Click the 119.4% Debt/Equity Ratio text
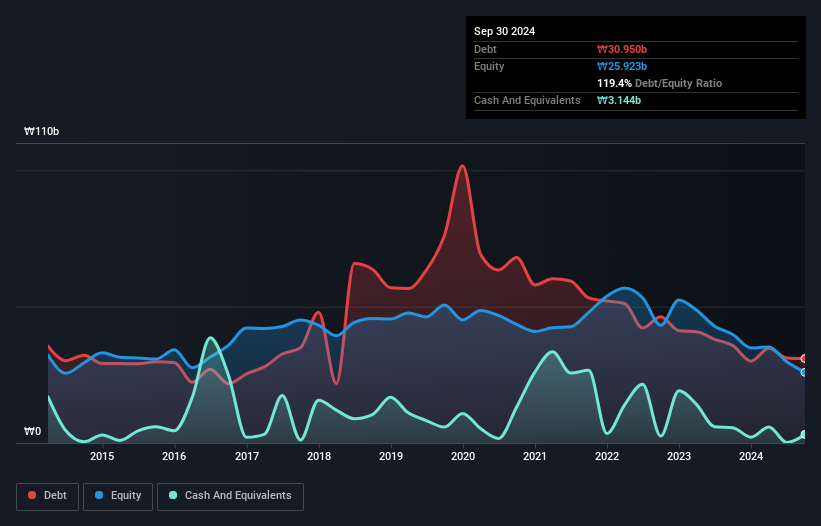The height and width of the screenshot is (526, 821). coord(659,83)
